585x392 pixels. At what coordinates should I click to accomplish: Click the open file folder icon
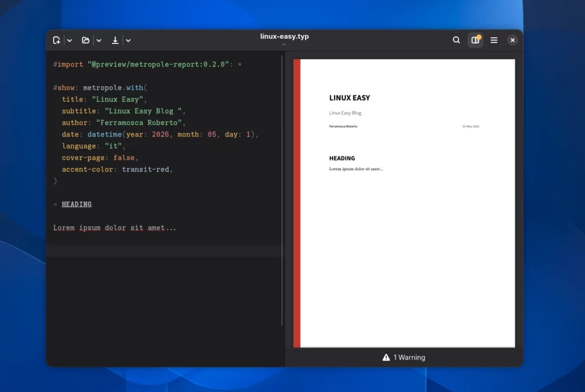click(x=86, y=41)
